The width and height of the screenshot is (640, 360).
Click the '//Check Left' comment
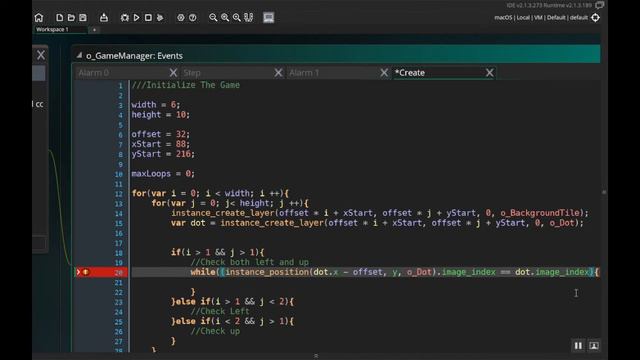(x=220, y=311)
